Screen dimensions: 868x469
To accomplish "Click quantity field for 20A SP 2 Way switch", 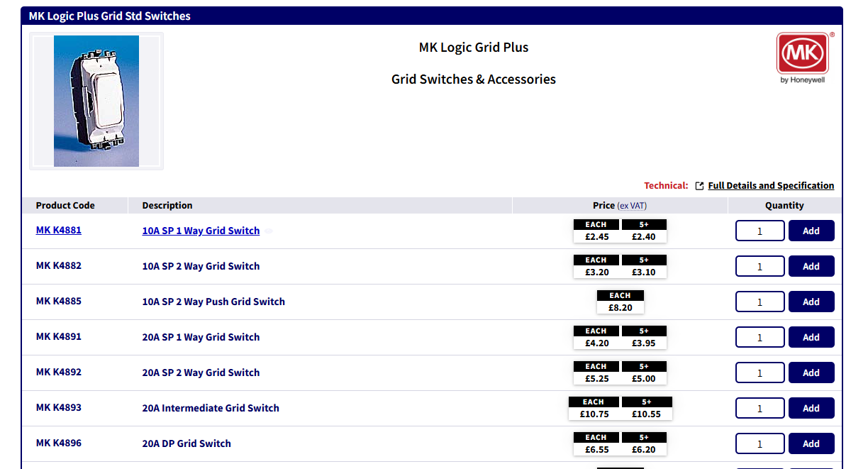I will (x=759, y=373).
